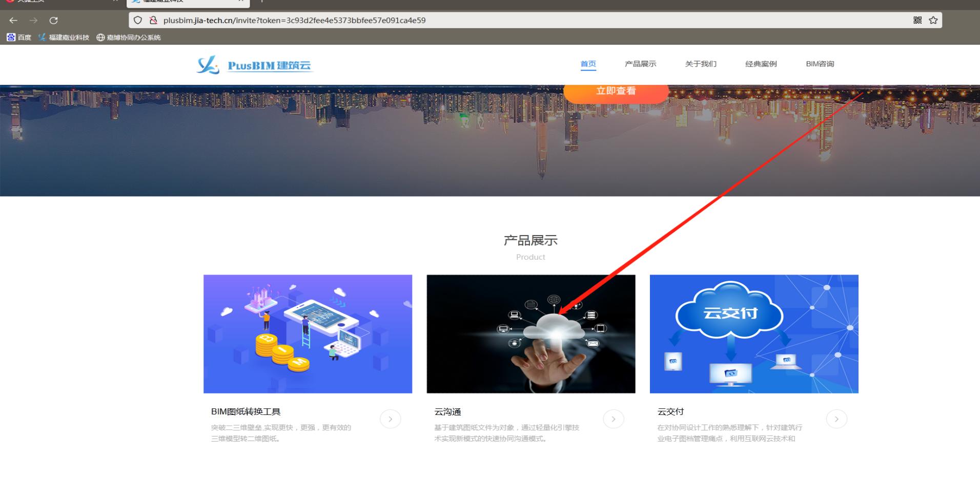
Task: Open the QR code icon in address bar
Action: pos(917,20)
